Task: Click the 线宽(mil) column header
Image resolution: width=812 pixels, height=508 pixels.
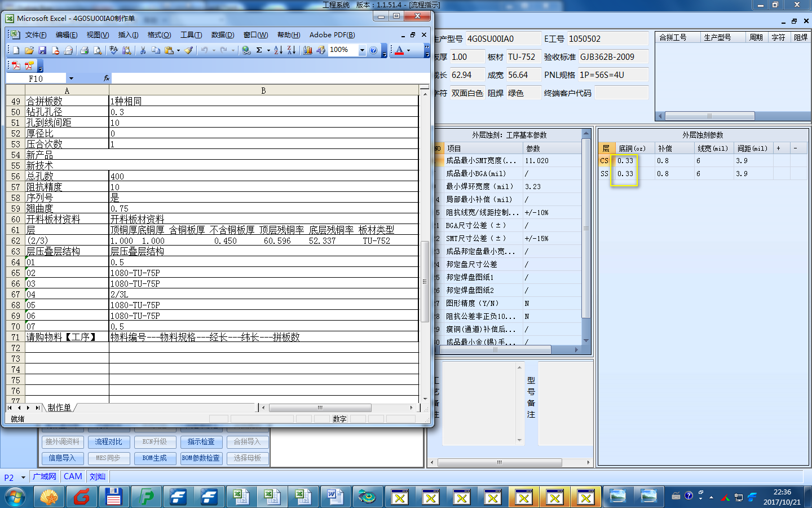Action: point(713,148)
